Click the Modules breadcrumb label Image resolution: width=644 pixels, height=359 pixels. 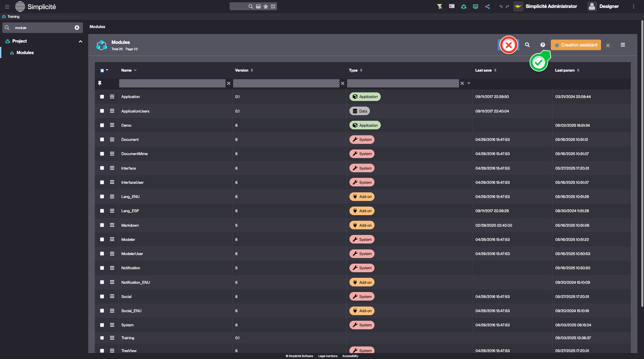pyautogui.click(x=97, y=27)
